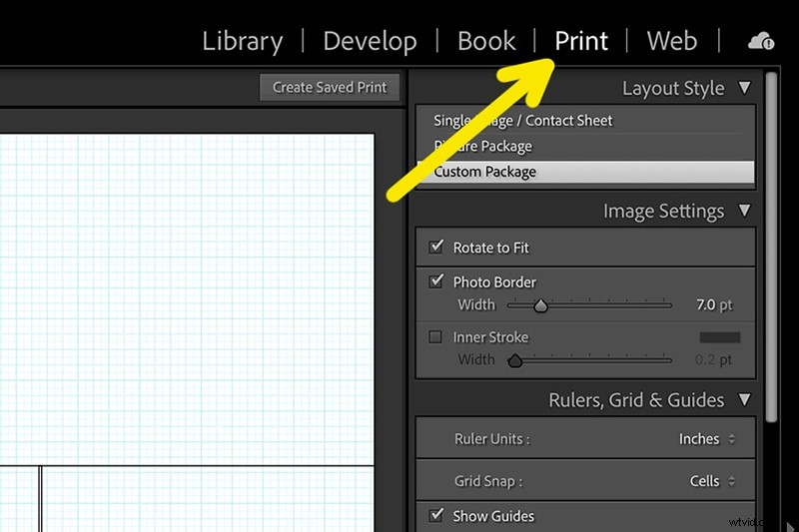
Task: Click Create Saved Print button
Action: 330,87
